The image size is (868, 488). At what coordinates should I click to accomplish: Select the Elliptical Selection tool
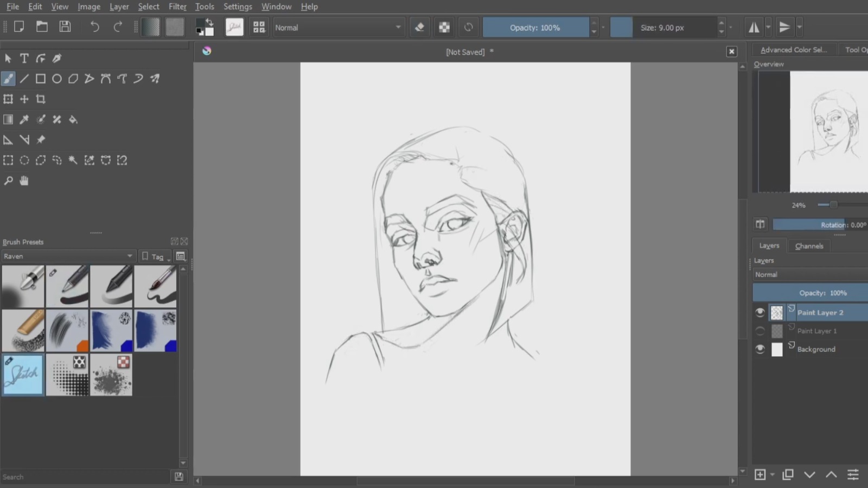[24, 160]
